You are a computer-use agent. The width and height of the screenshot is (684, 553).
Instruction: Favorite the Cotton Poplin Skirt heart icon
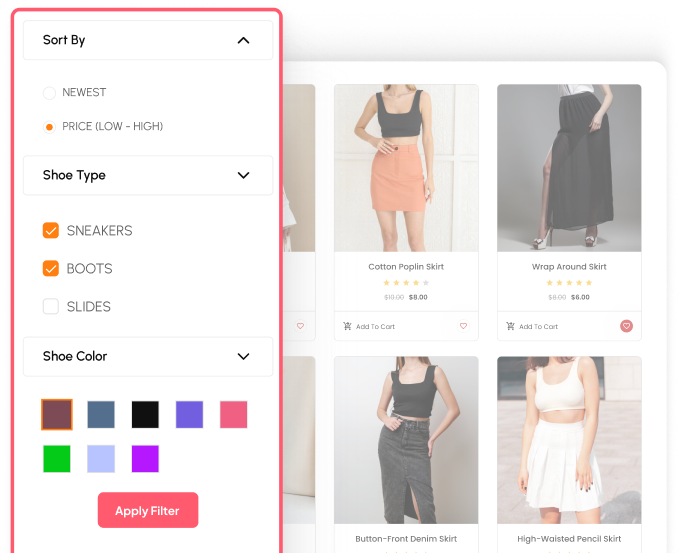463,326
